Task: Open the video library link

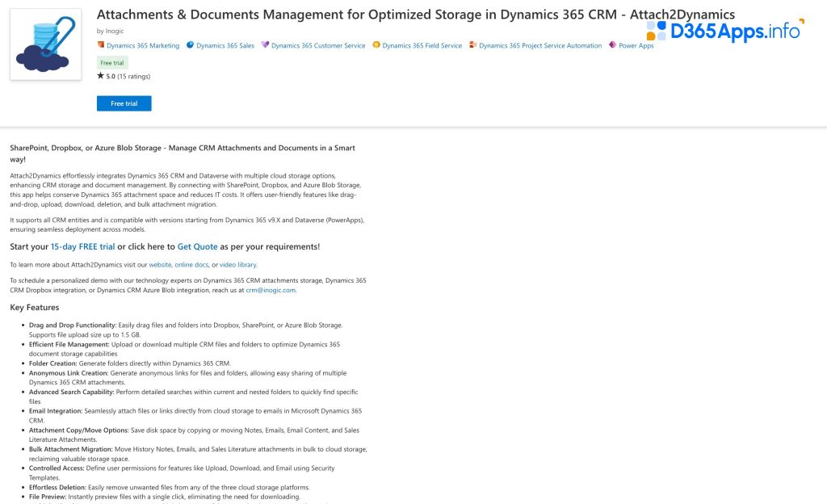Action: coord(238,265)
